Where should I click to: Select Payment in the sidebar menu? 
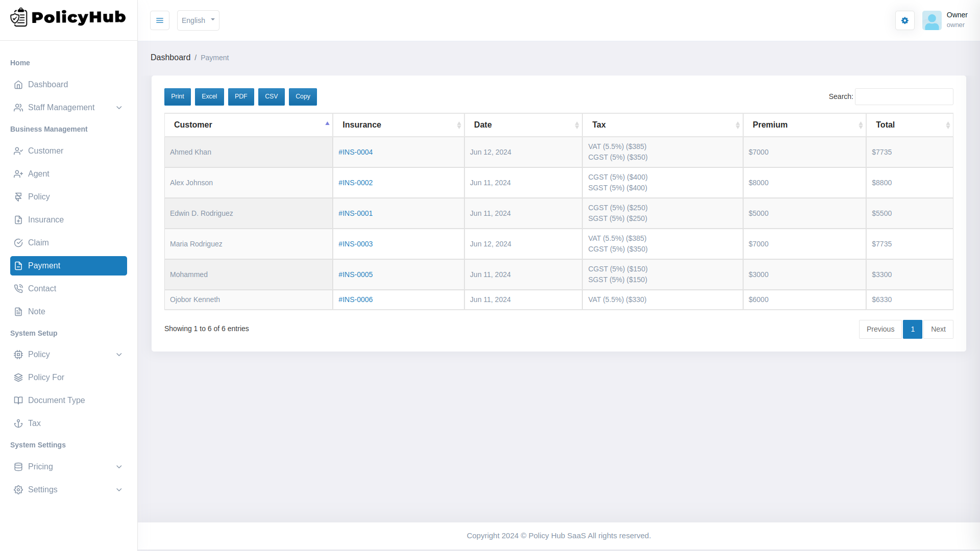tap(68, 265)
